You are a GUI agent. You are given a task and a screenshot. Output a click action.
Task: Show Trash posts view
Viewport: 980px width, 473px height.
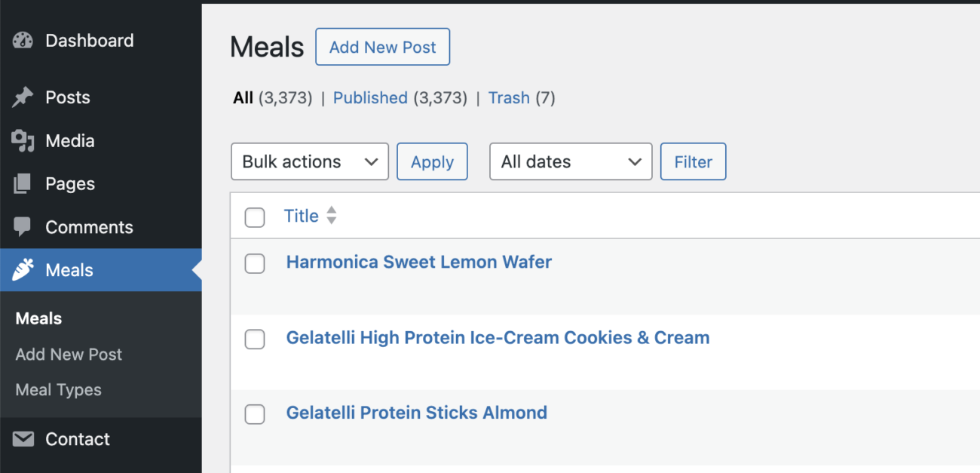[509, 98]
